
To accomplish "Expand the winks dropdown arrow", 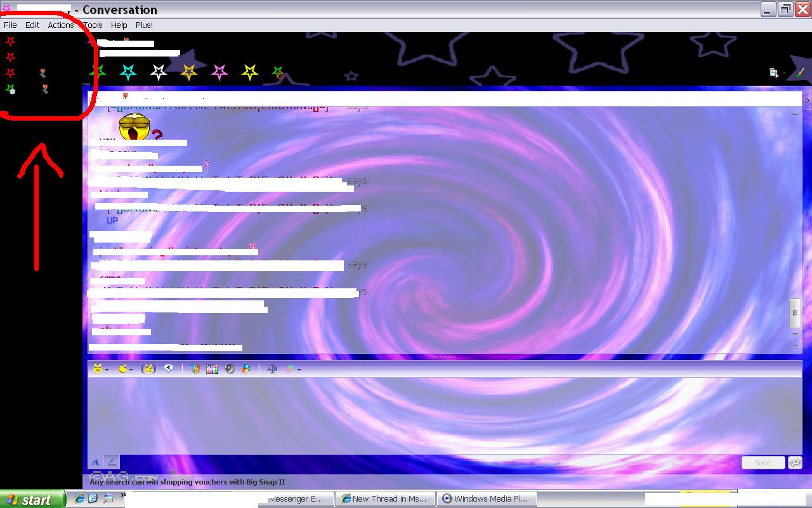I will [x=132, y=370].
